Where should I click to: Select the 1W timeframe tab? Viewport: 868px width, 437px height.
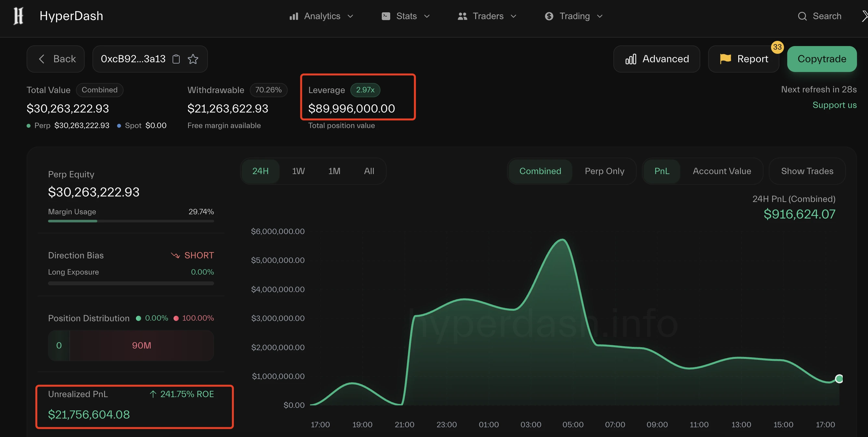coord(298,171)
